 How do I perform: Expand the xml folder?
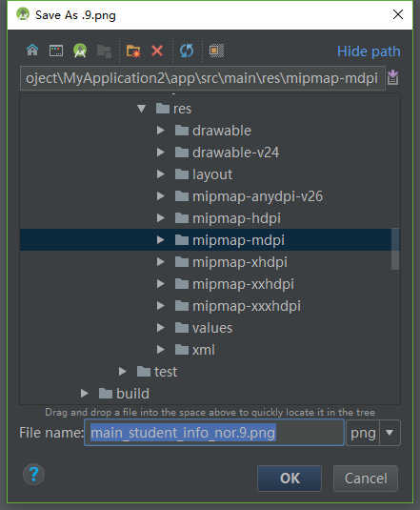tap(160, 350)
